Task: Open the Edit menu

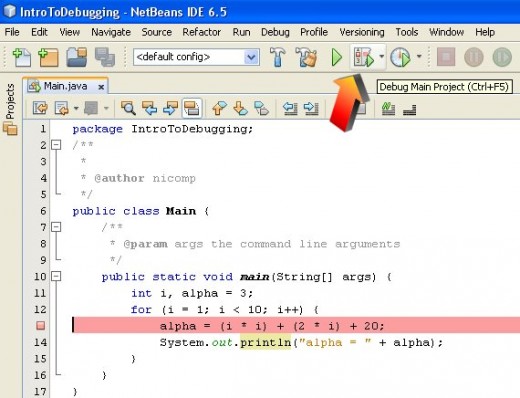Action: pyautogui.click(x=39, y=32)
